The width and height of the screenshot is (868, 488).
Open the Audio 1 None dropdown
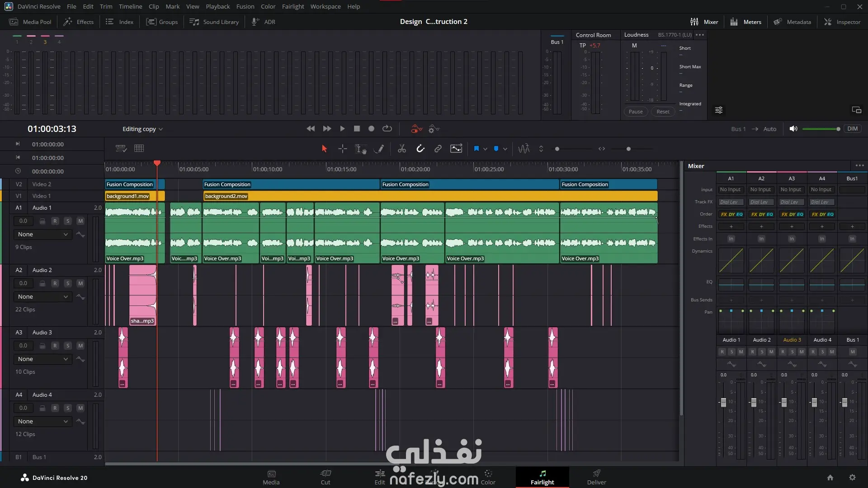(43, 235)
